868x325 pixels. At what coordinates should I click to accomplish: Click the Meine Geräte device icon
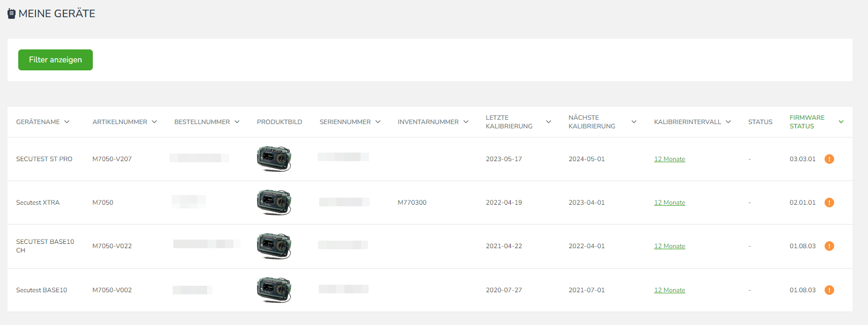pyautogui.click(x=11, y=13)
